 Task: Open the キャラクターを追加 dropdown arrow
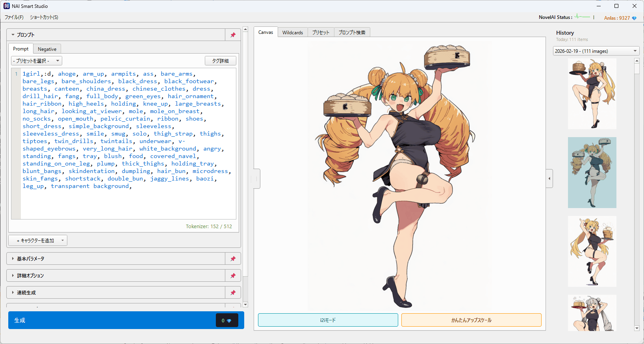pos(62,241)
